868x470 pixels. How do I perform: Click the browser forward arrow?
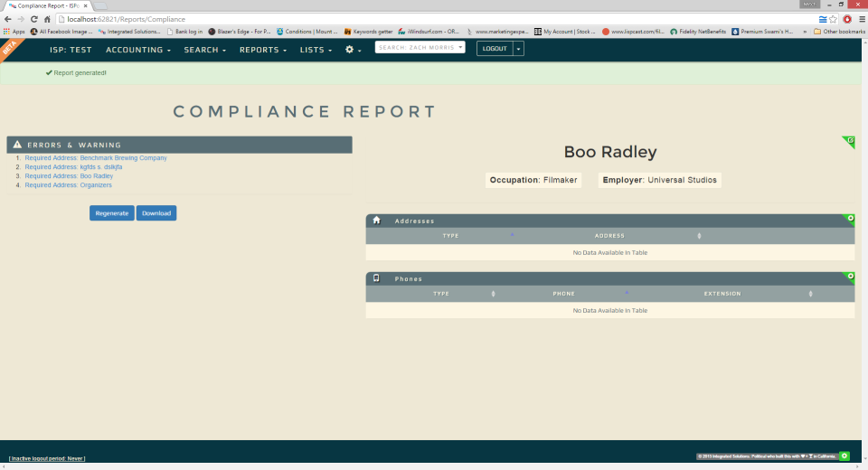click(x=21, y=19)
